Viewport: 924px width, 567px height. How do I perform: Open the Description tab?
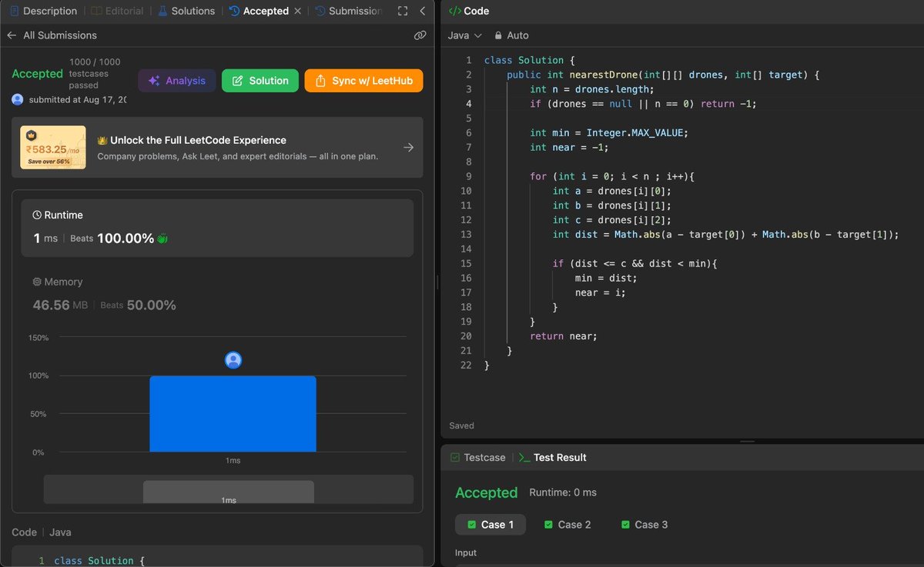(x=43, y=11)
